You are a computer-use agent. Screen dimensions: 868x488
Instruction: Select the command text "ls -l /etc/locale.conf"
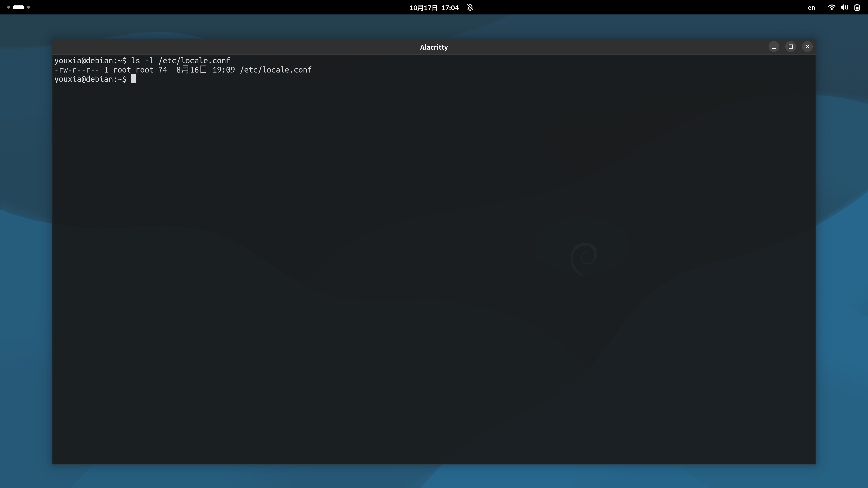[x=180, y=60]
